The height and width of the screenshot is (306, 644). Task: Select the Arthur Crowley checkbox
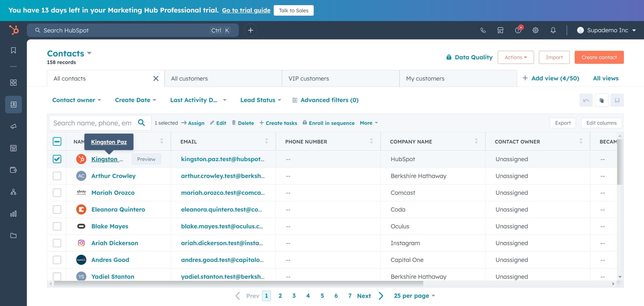[x=57, y=176]
